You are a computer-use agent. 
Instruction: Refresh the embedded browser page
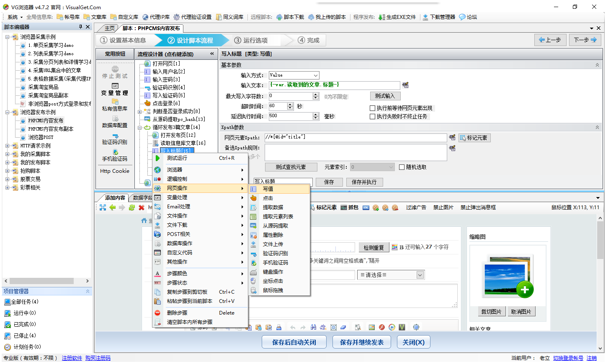click(x=131, y=208)
